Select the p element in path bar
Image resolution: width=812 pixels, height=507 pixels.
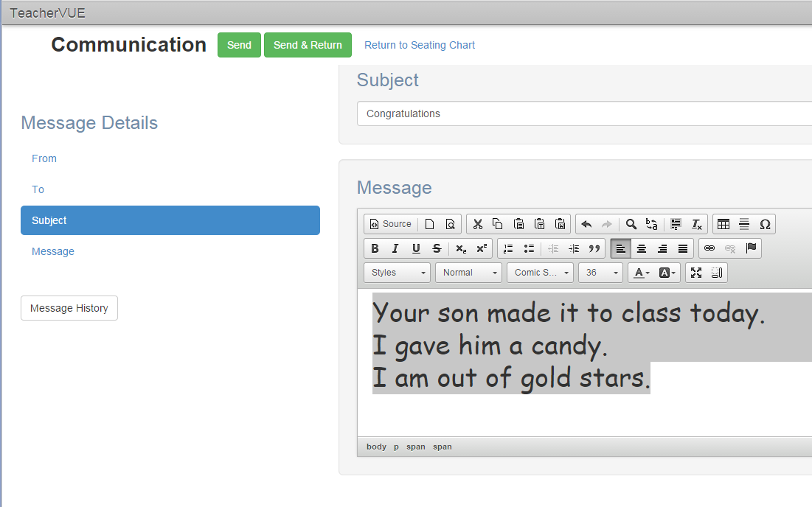click(396, 447)
